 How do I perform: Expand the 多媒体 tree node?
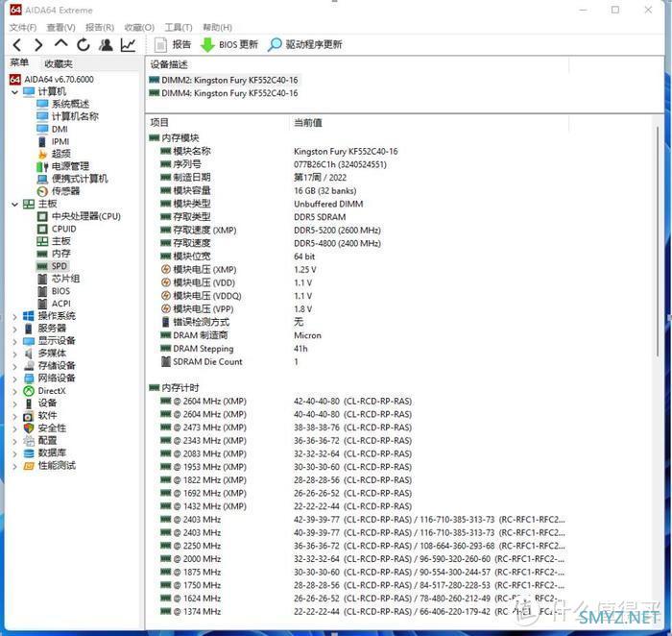(15, 355)
